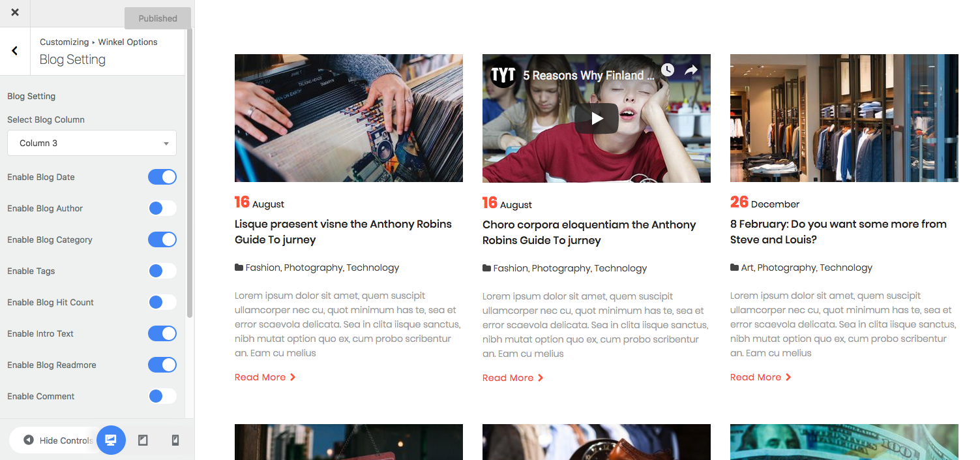The image size is (980, 460).
Task: Close the Customizer with the X icon
Action: [x=15, y=12]
